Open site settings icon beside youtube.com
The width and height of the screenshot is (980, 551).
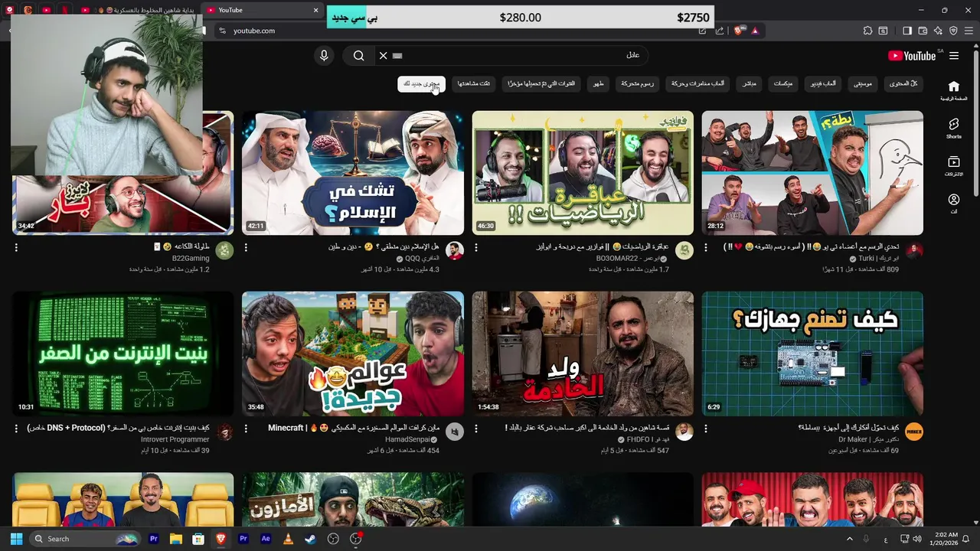click(x=222, y=31)
